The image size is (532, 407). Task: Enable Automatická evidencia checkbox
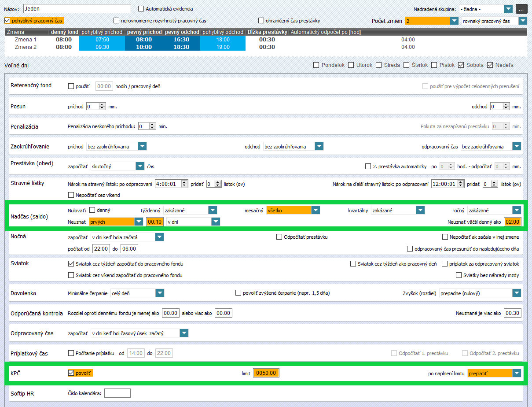tap(141, 9)
